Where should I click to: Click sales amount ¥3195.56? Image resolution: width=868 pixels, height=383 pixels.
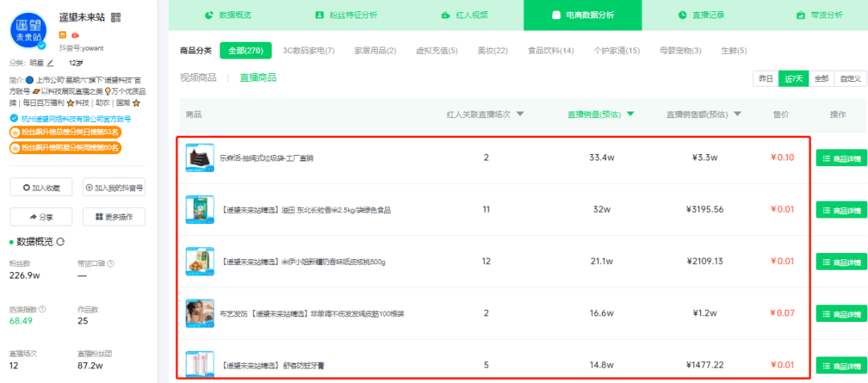pyautogui.click(x=705, y=210)
